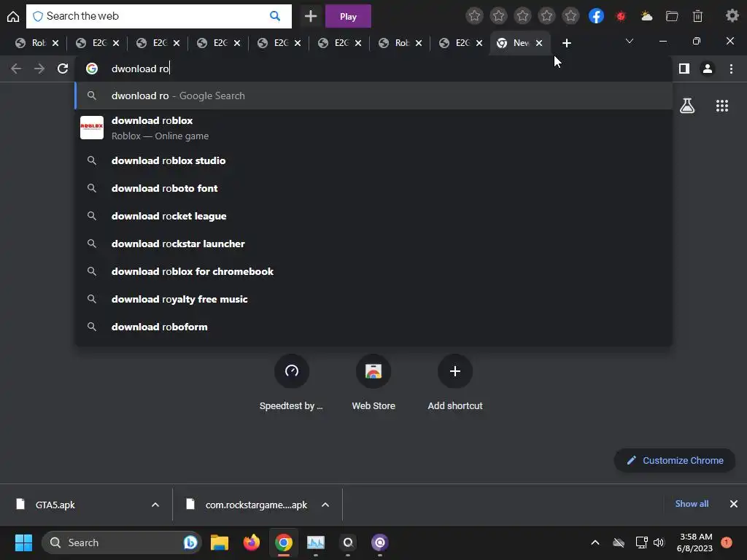This screenshot has width=747, height=560.
Task: Expand options arrow for GTA5.apk
Action: click(155, 505)
